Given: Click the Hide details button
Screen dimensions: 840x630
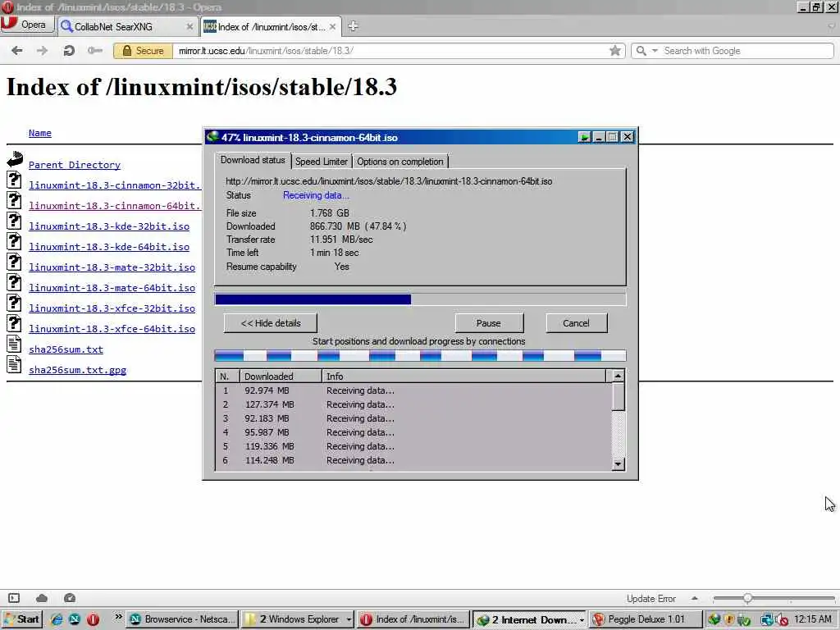Looking at the screenshot, I should 271,323.
